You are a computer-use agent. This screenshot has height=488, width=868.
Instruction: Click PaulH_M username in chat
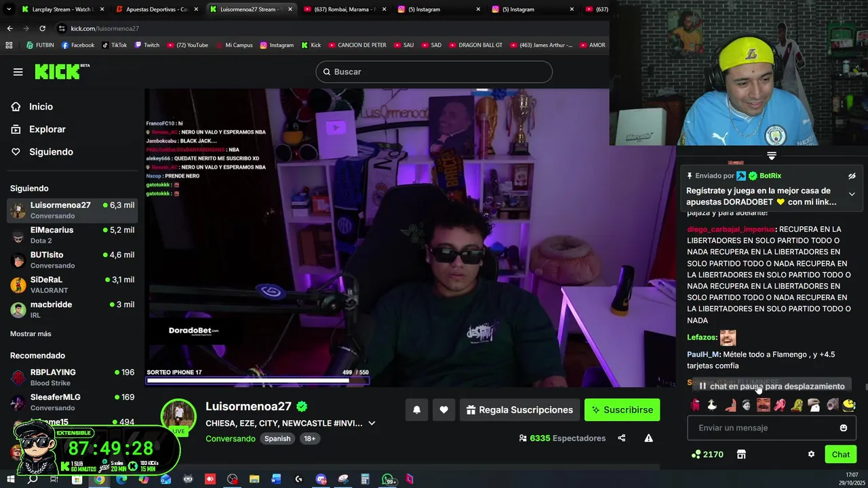(x=703, y=354)
